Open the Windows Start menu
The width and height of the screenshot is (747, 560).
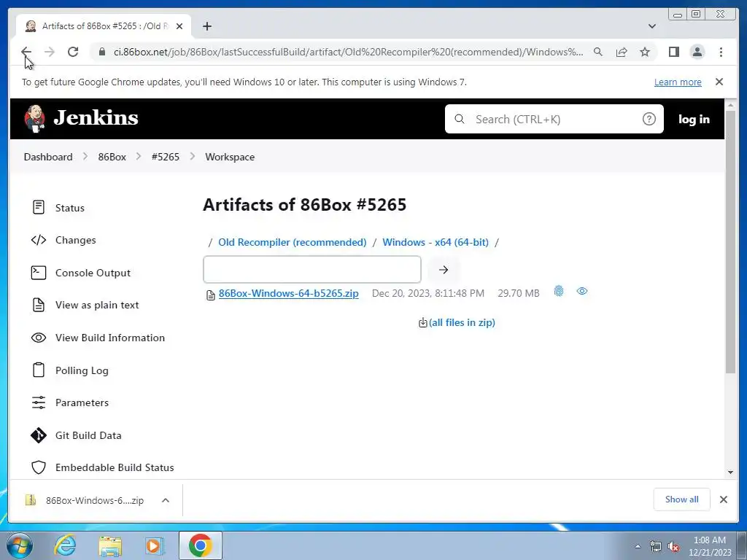coord(18,545)
